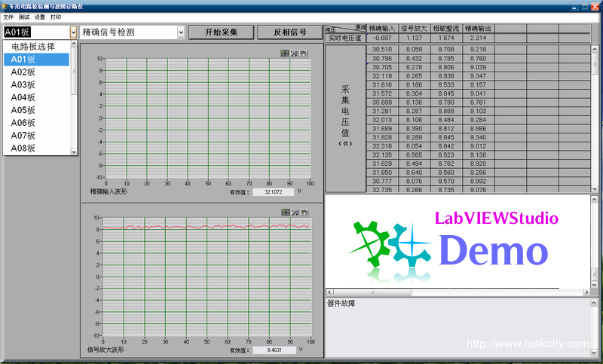Collapse the A01板 board selector dropdown arrow
Viewport: 603px width, 364px height.
click(x=73, y=32)
